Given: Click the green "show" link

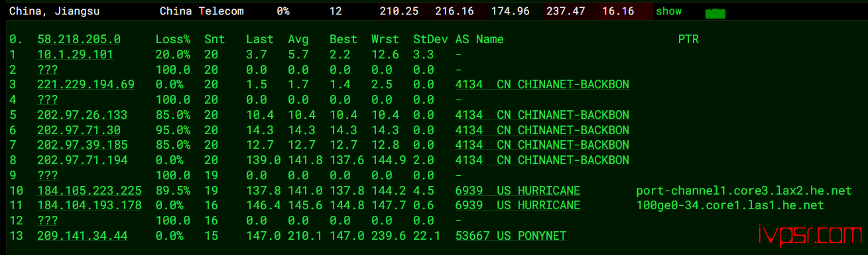Looking at the screenshot, I should point(668,11).
